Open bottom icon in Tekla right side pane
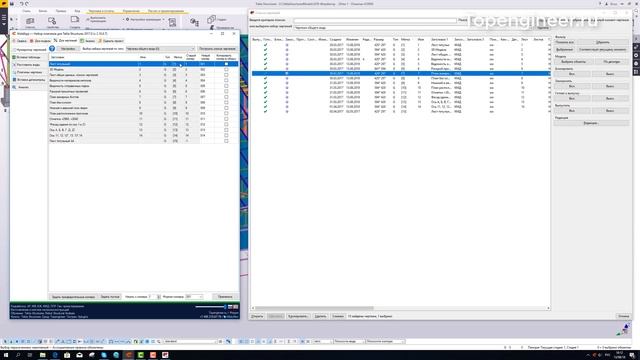 636,72
